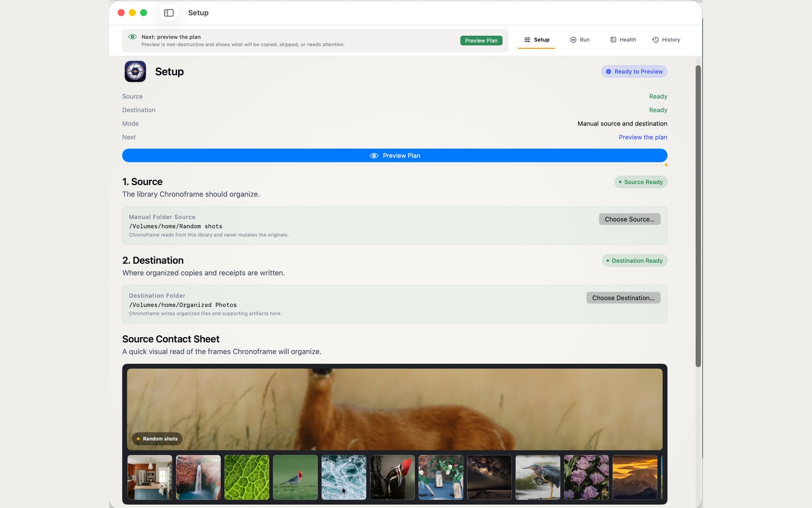Click the large deer preview image
812x508 pixels.
pos(394,409)
